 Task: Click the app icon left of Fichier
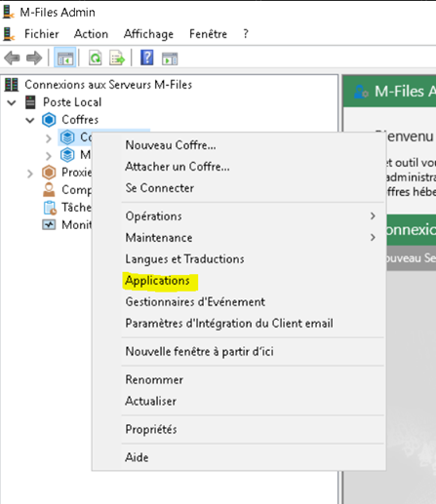(x=9, y=34)
